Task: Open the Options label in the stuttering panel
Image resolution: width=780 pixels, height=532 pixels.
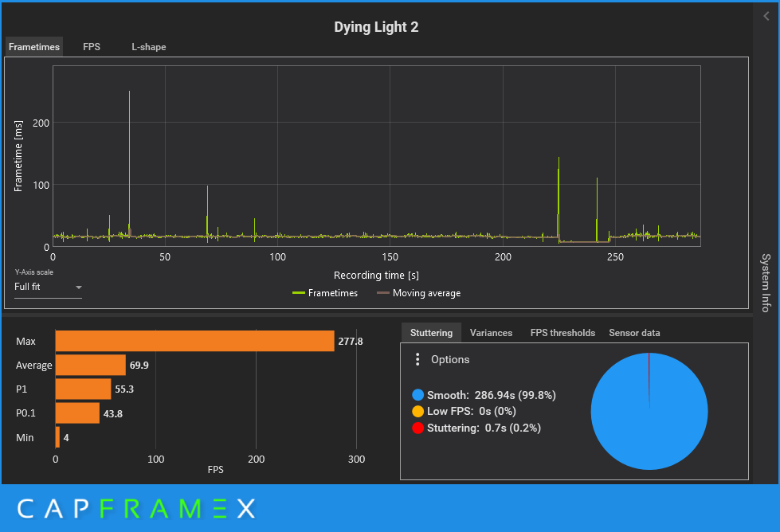Action: click(x=449, y=359)
